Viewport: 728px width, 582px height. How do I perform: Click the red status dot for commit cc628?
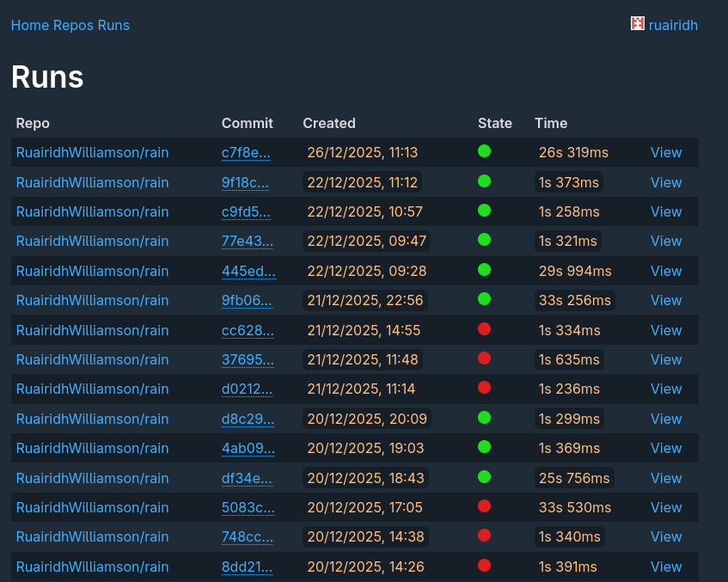click(x=484, y=328)
